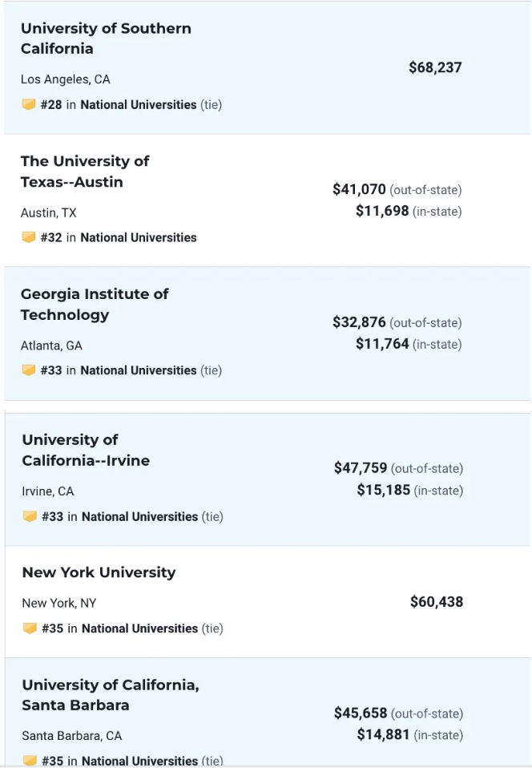This screenshot has height=768, width=532.
Task: Click Georgia Tech's ranking badge icon
Action: (x=29, y=370)
